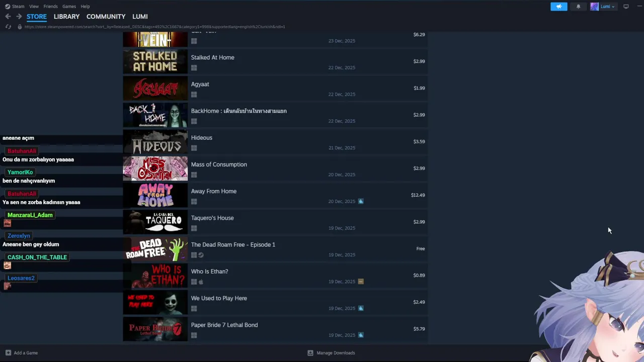The height and width of the screenshot is (362, 644).
Task: Click the store URL address text
Action: [x=154, y=27]
